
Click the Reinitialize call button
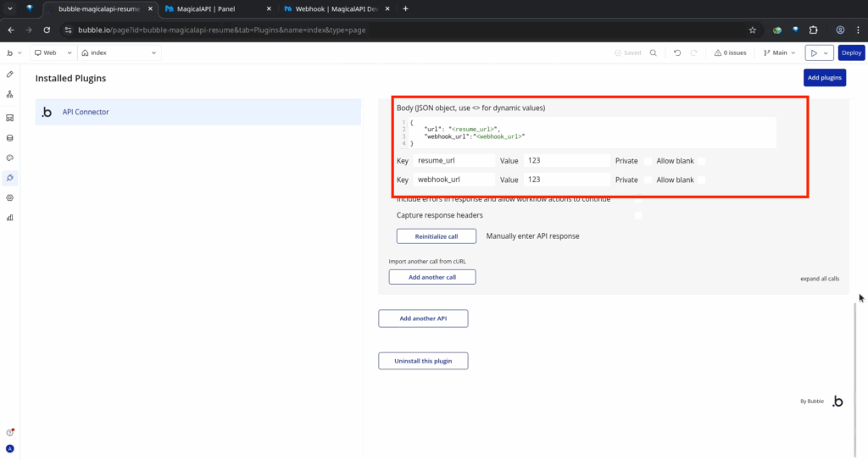437,236
